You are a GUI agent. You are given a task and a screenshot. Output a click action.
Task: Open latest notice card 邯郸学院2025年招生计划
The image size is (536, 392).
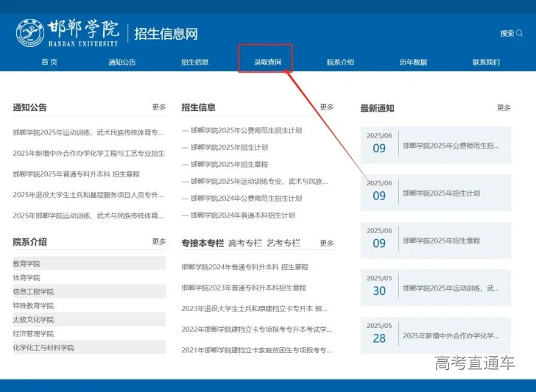436,193
